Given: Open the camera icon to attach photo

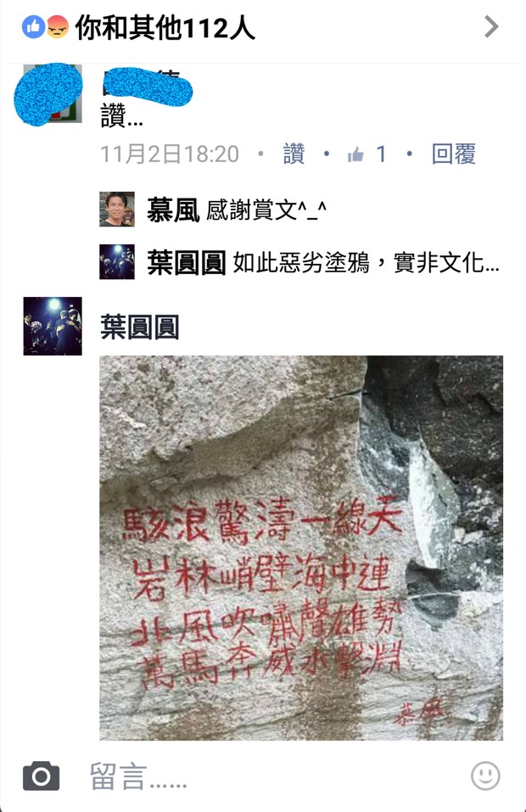Looking at the screenshot, I should click(x=42, y=776).
